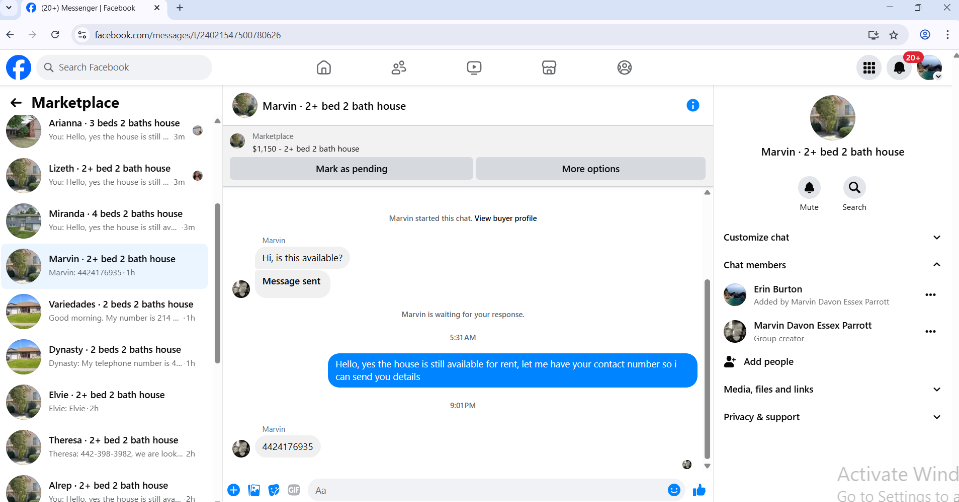Search in conversation using magnifier icon
Screen dimensions: 959x502
854,188
